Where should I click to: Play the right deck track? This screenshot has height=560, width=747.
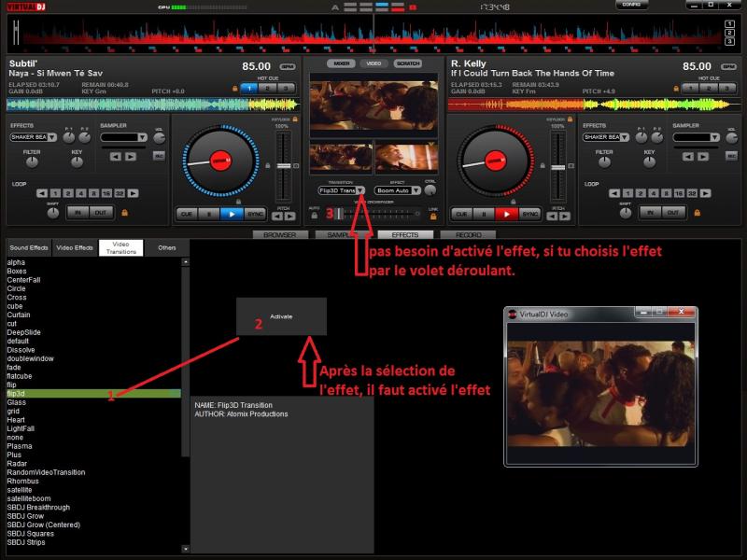pyautogui.click(x=506, y=214)
